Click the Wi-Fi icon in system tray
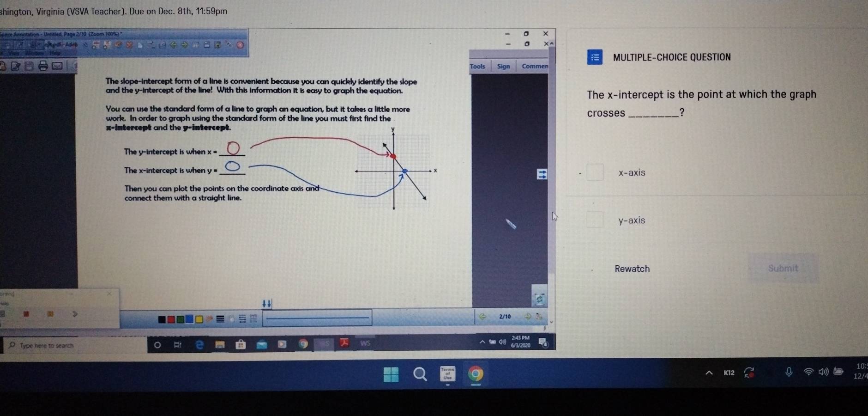 tap(808, 372)
